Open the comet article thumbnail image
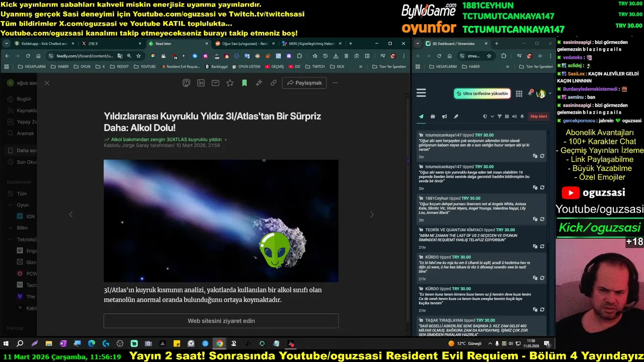The width and height of the screenshot is (644, 362). pos(221,221)
